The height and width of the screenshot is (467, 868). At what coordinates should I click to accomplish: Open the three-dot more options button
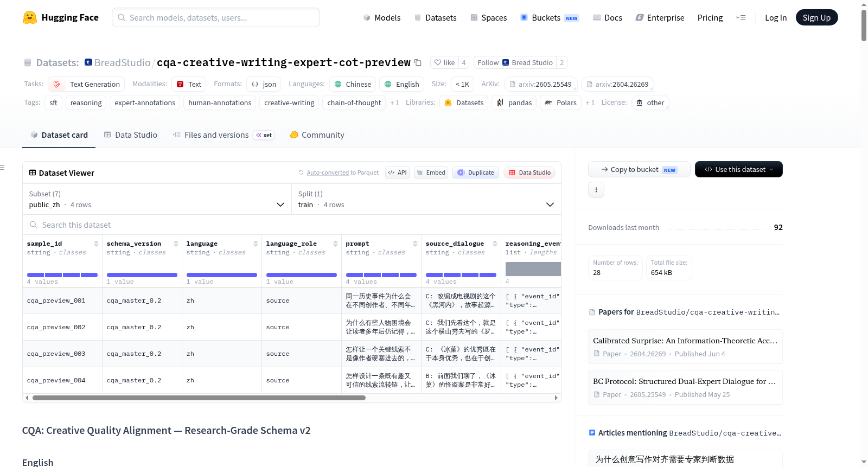pos(596,190)
